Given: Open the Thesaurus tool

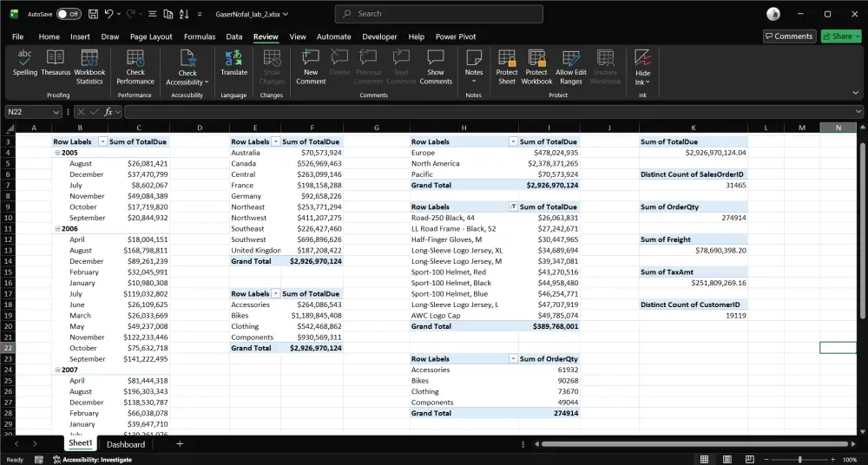Looking at the screenshot, I should click(x=56, y=62).
